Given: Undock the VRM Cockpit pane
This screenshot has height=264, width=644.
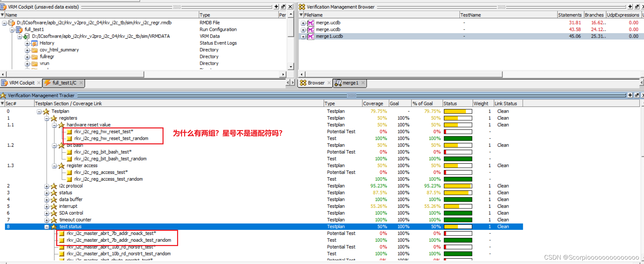Looking at the screenshot, I should pos(283,7).
